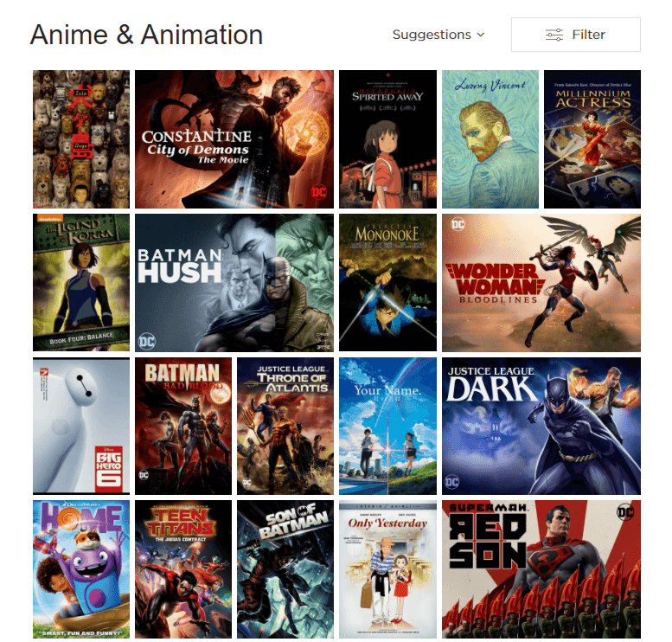Select the filter sliders icon
Viewport: 672px width, 642px height.
[554, 35]
